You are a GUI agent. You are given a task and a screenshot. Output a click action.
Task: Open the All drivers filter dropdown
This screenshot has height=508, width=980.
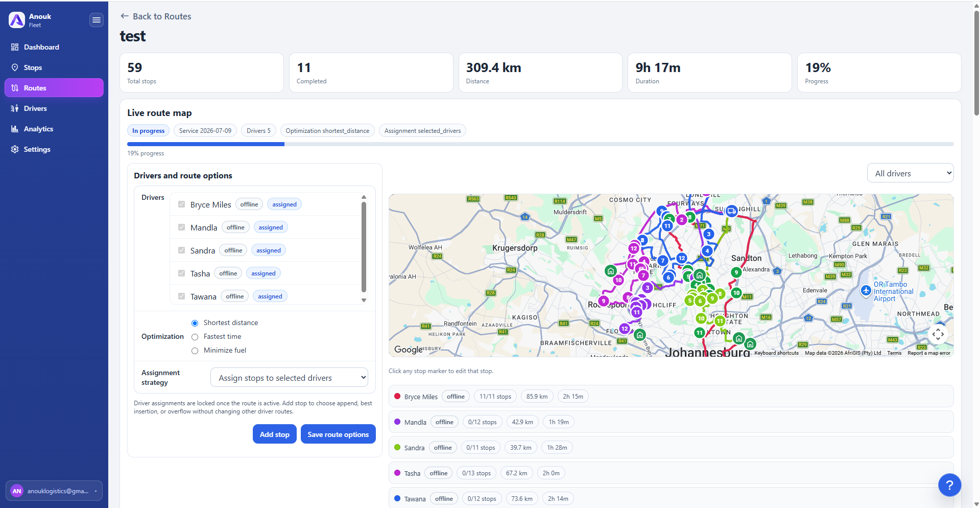[910, 173]
